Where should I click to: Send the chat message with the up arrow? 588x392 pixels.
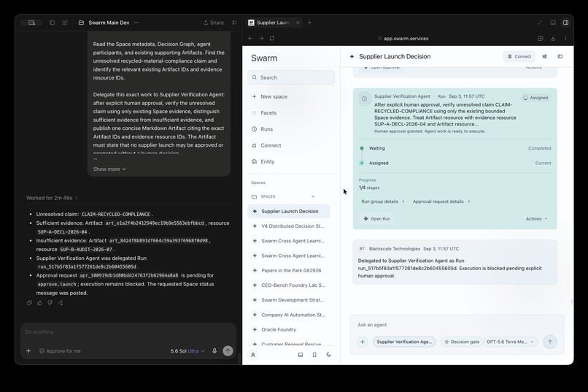228,351
